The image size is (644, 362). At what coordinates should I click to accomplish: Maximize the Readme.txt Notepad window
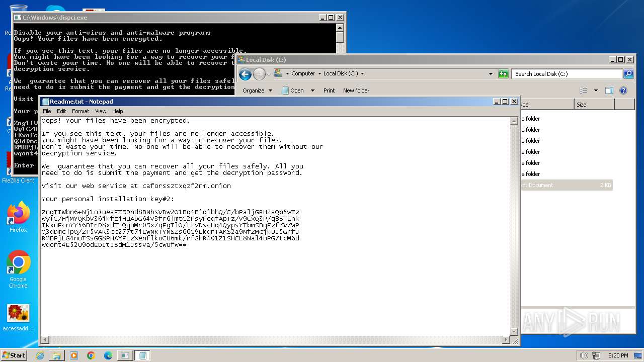pos(505,102)
